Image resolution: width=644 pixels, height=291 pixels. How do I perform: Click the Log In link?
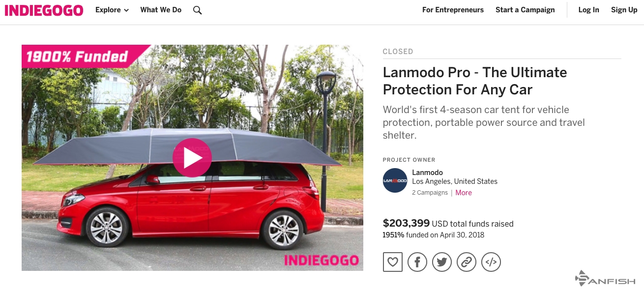click(588, 10)
